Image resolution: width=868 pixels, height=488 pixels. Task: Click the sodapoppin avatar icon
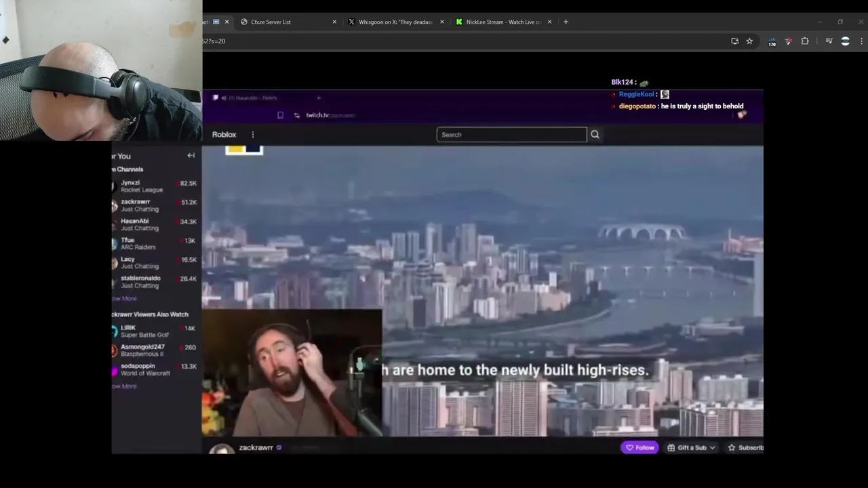click(x=115, y=369)
